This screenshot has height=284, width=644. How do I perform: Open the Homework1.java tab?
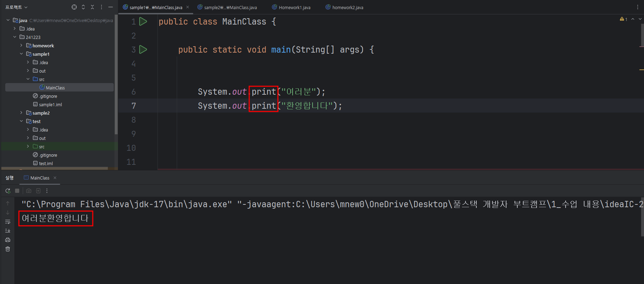coord(291,7)
